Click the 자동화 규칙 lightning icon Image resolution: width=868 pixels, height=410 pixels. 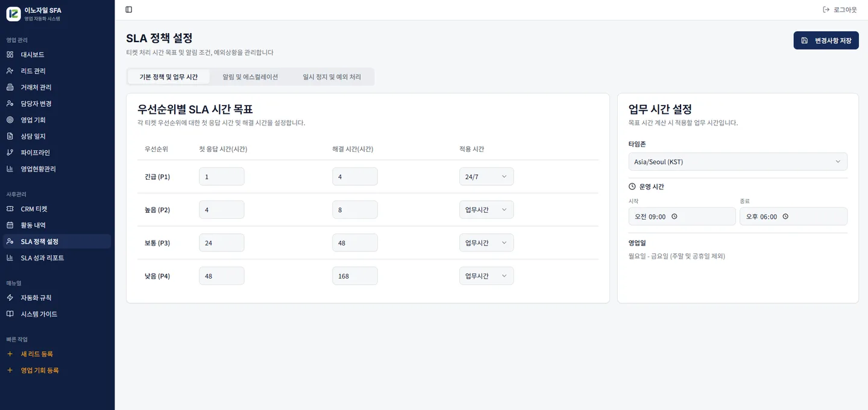point(10,298)
